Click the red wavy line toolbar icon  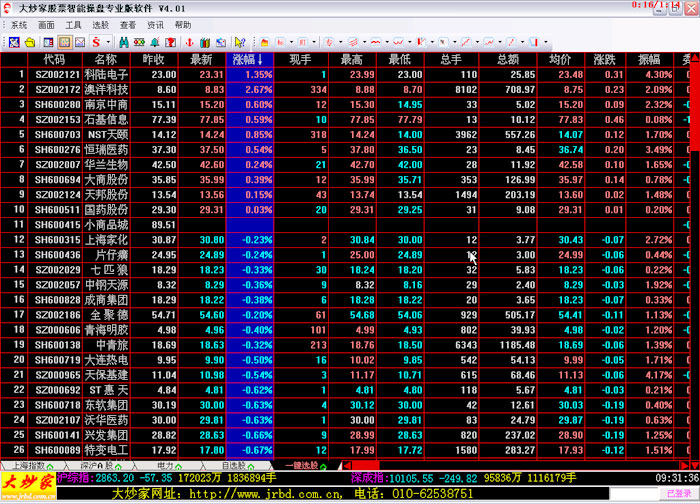coord(375,42)
